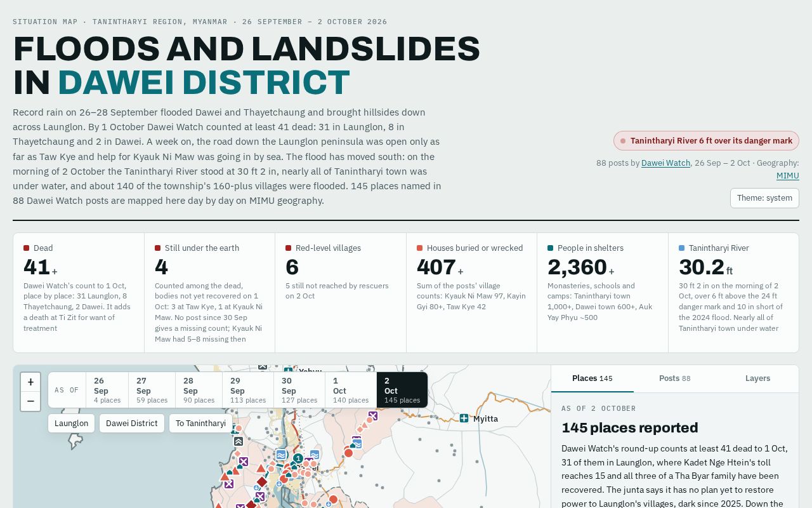Image resolution: width=812 pixels, height=508 pixels.
Task: Click the Dead count of 41
Action: 37,267
